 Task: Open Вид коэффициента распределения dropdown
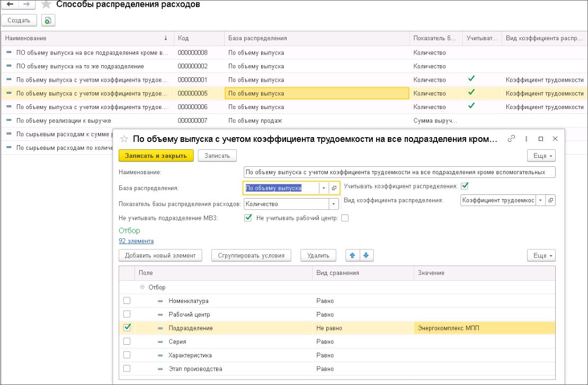point(540,200)
